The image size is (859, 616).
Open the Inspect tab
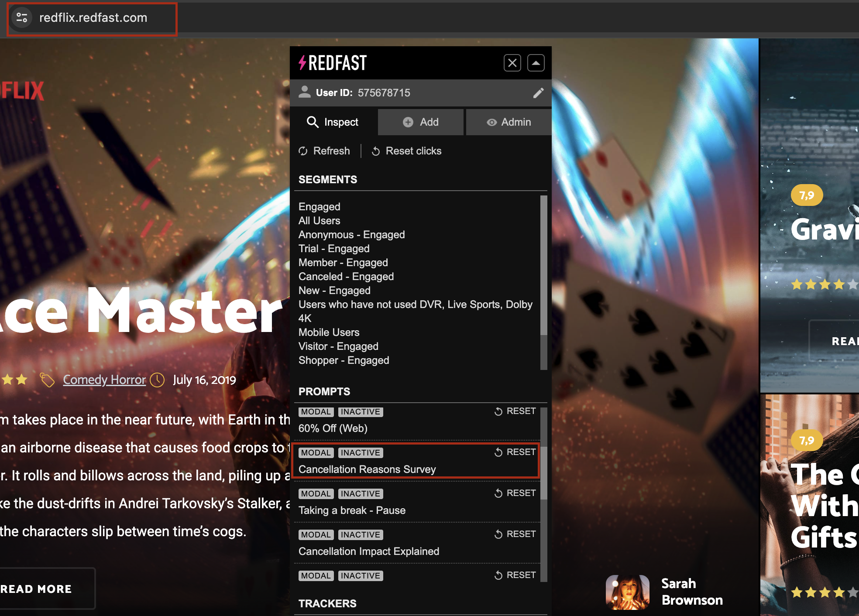(x=333, y=122)
